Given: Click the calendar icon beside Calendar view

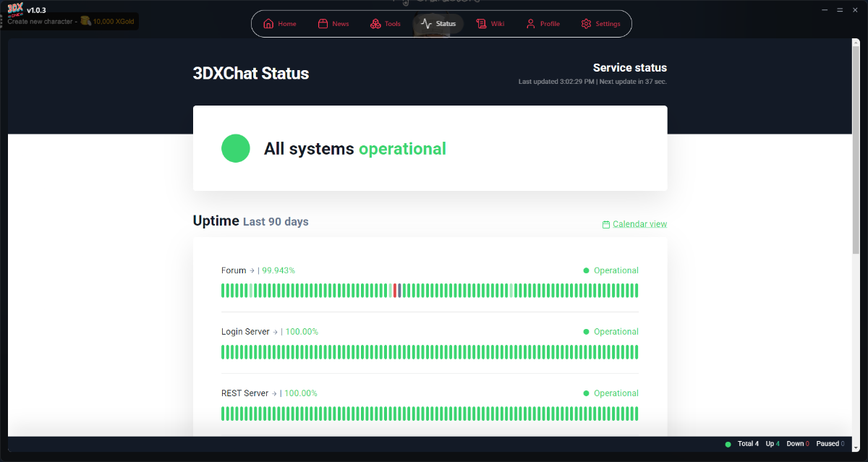Looking at the screenshot, I should point(606,225).
